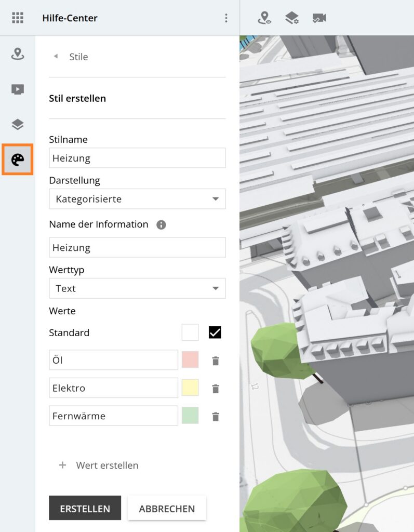Delete the Fernwärme value row
The height and width of the screenshot is (532, 414).
point(216,417)
